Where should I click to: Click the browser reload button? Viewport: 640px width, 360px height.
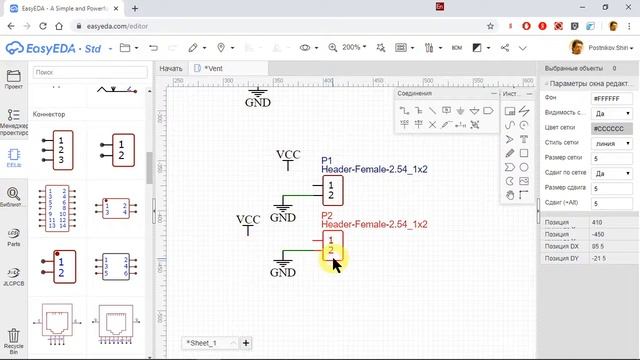click(x=43, y=26)
